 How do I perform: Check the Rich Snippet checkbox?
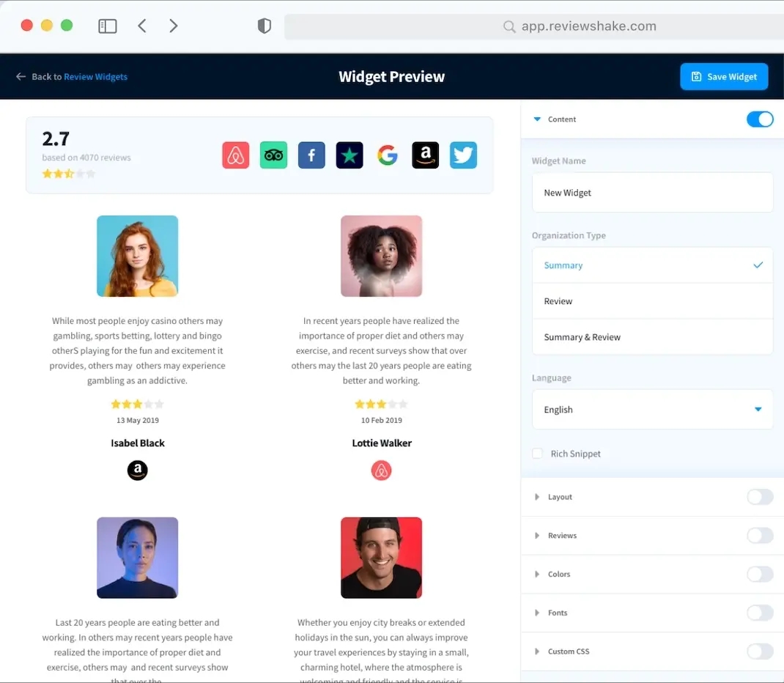click(538, 454)
